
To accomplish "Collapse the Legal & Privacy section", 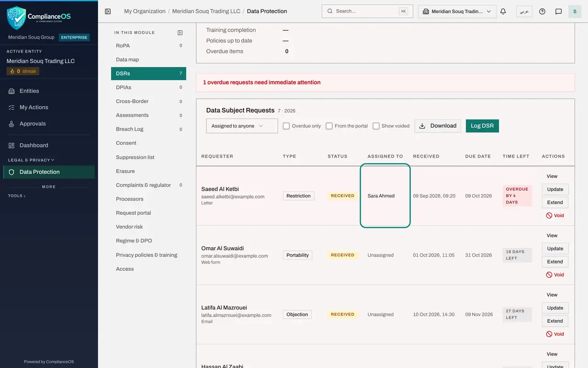I will [x=31, y=160].
